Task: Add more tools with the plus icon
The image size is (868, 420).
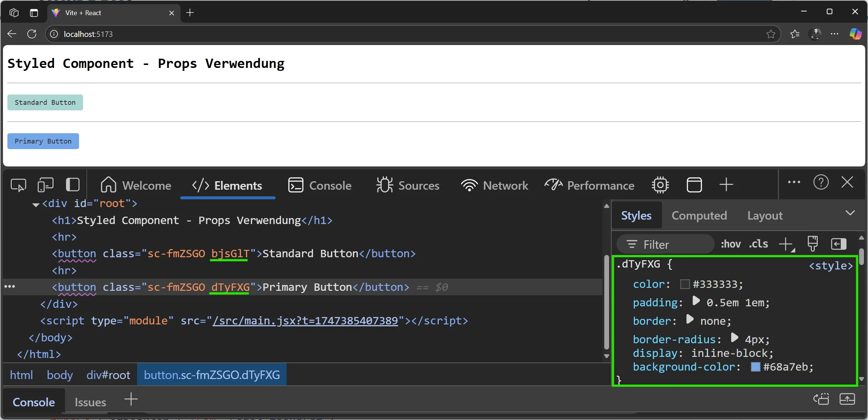Action: 726,185
